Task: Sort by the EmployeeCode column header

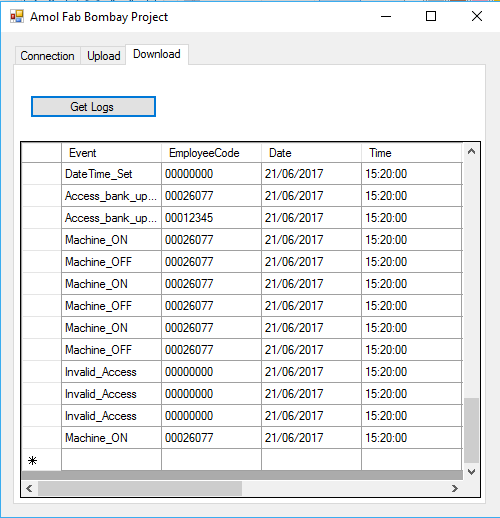Action: coord(211,153)
